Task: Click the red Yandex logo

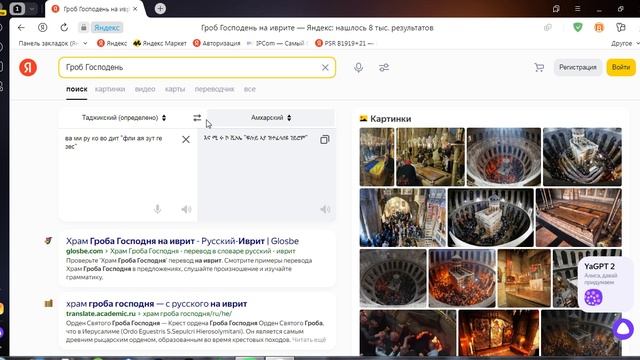Action: coord(28,67)
